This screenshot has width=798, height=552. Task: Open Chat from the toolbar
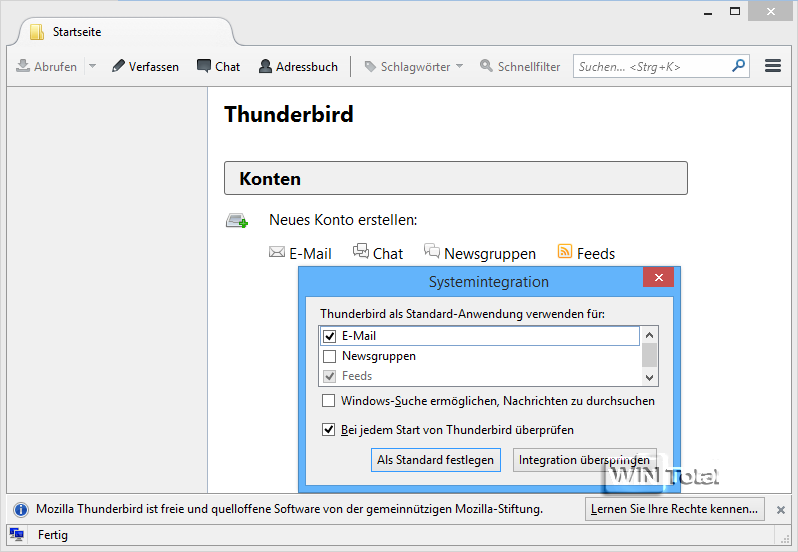click(218, 67)
